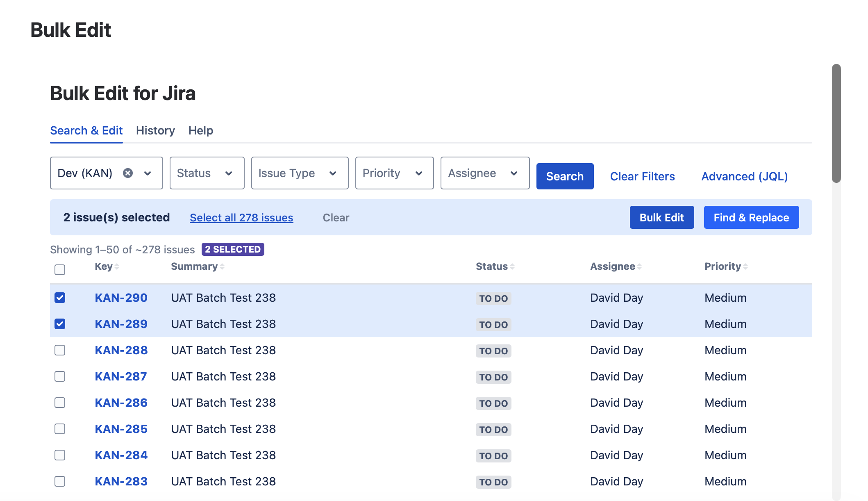Sort by Summary column arrows
868x501 pixels.
(222, 266)
